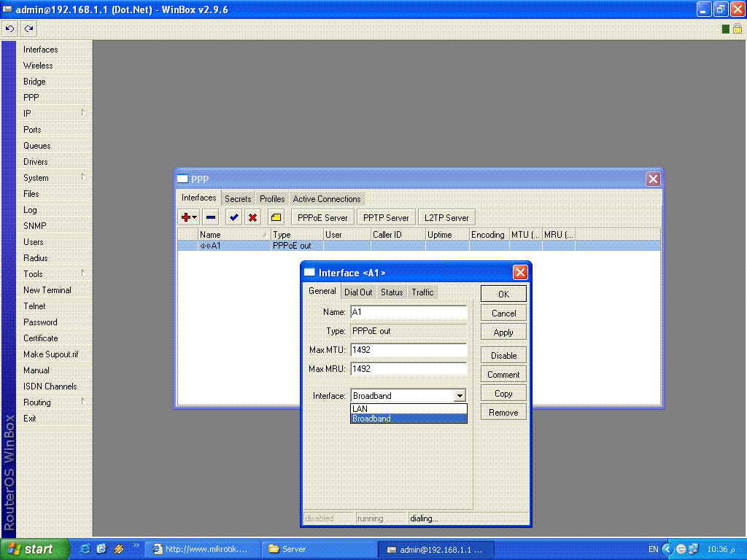This screenshot has height=560, width=747.
Task: Click the second quick launch browser icon
Action: click(x=101, y=549)
